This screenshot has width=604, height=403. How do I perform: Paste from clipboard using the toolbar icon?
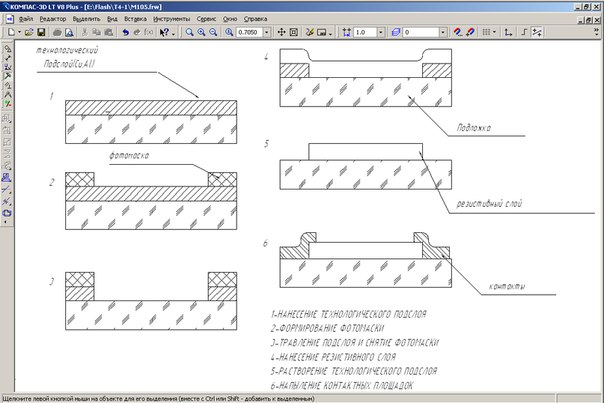point(109,32)
